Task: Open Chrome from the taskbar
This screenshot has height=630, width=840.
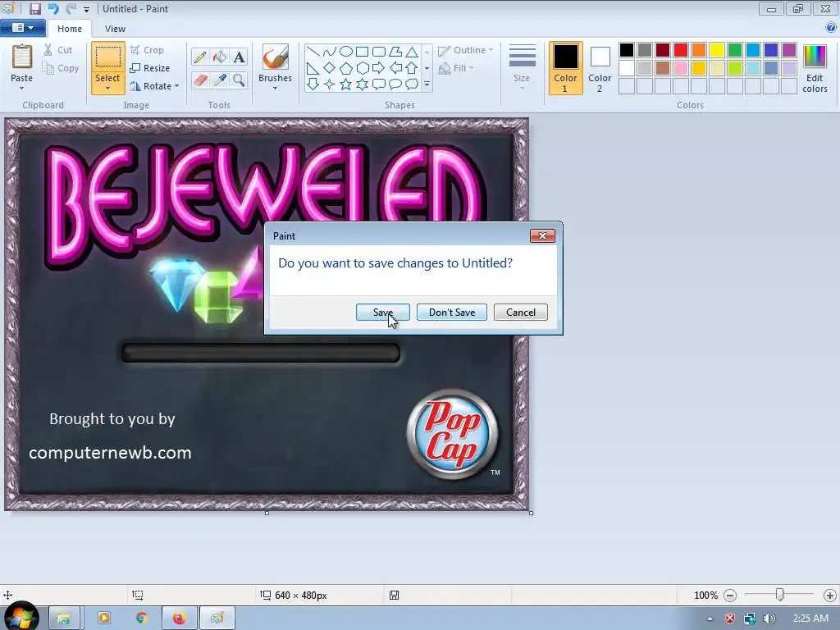Action: coord(142,619)
